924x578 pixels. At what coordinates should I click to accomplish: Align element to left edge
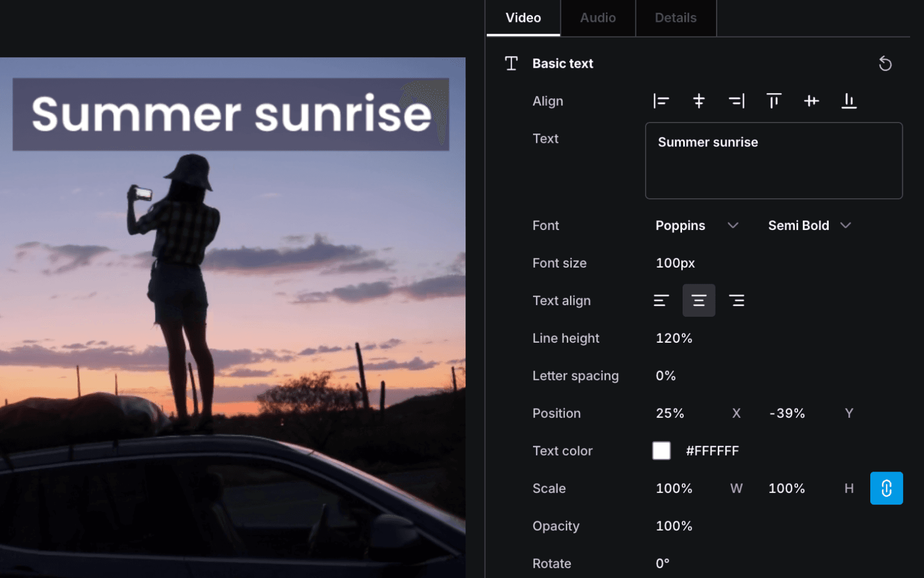click(x=661, y=101)
